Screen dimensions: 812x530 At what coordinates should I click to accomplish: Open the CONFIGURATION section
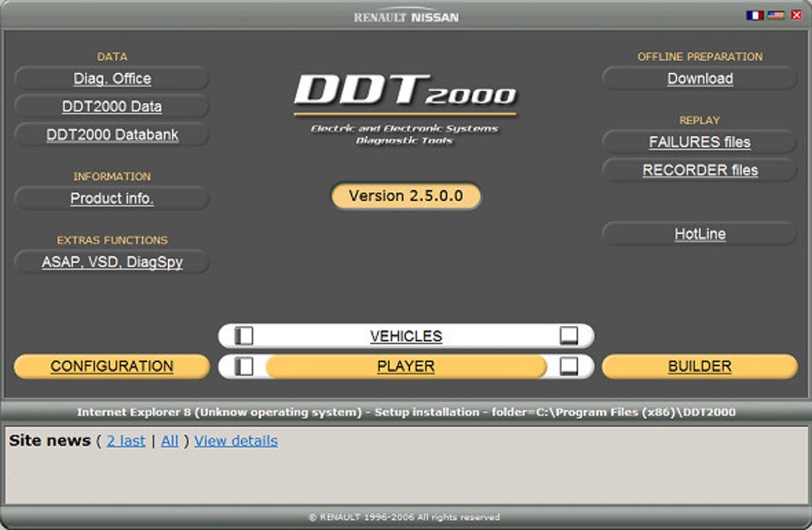(x=112, y=366)
